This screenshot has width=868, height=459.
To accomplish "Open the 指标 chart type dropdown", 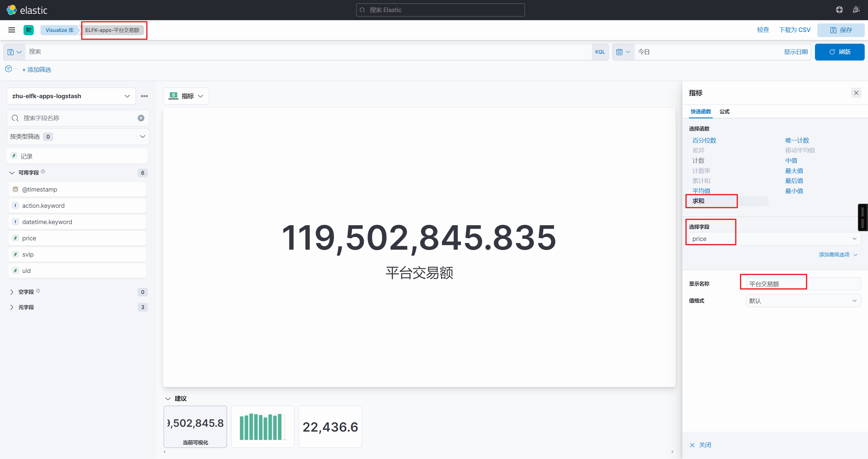I will click(x=186, y=96).
